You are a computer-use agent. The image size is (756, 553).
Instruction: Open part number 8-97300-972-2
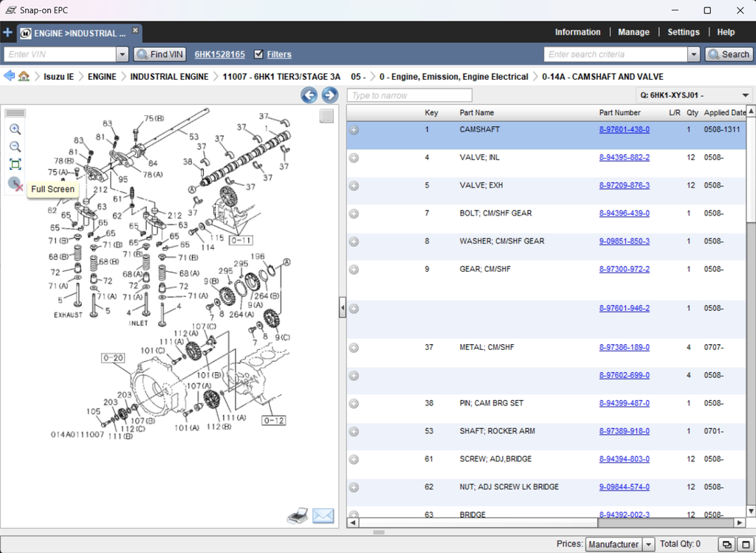625,269
